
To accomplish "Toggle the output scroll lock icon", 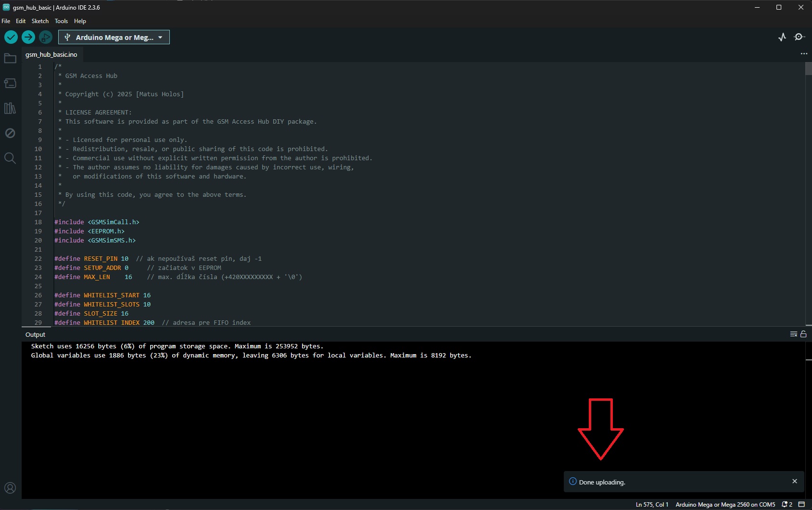I will coord(803,334).
